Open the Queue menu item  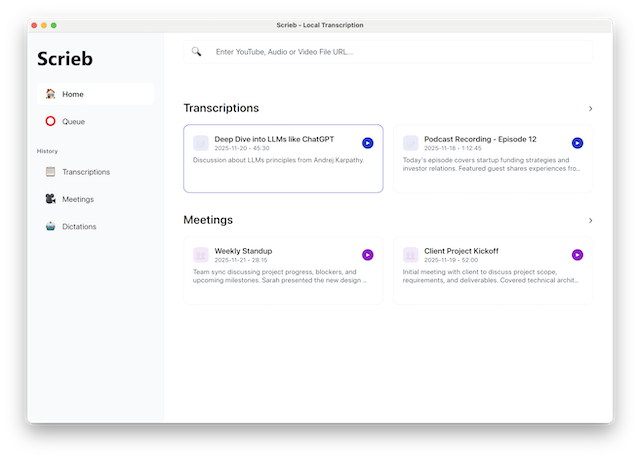click(x=74, y=122)
